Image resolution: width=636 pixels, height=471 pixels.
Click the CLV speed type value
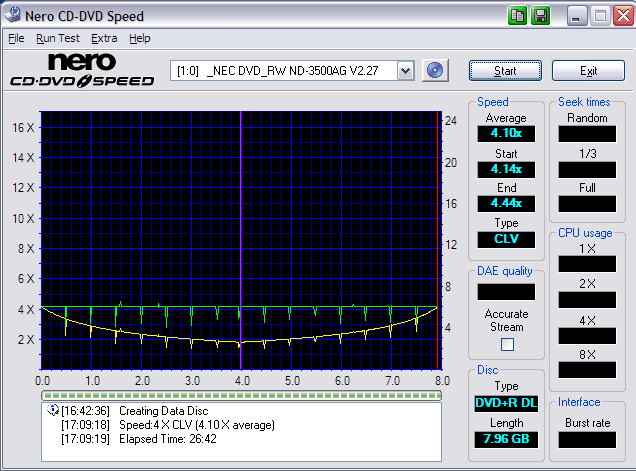click(506, 239)
